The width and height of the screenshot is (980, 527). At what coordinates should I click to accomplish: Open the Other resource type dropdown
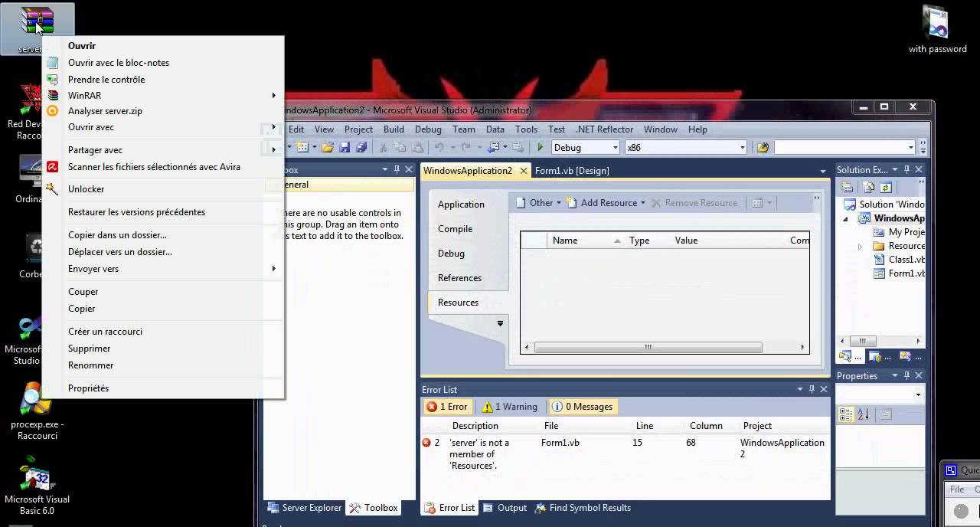click(x=539, y=203)
